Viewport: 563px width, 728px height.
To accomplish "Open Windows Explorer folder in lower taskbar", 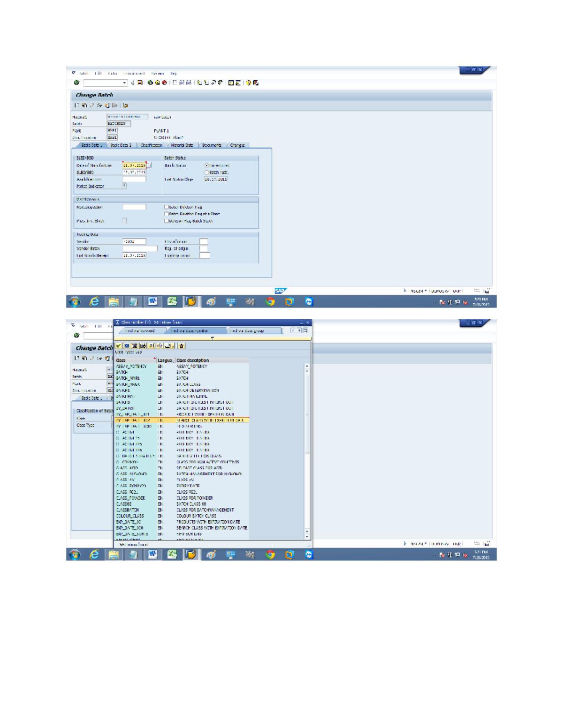I will point(114,555).
